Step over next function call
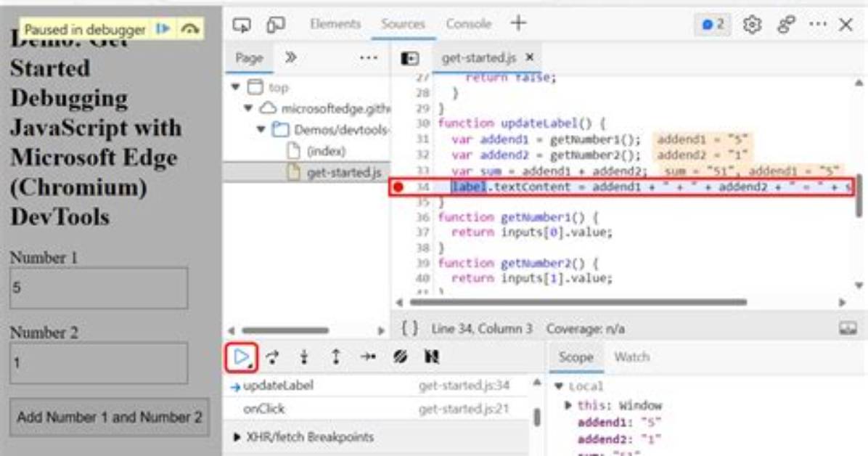 [272, 357]
